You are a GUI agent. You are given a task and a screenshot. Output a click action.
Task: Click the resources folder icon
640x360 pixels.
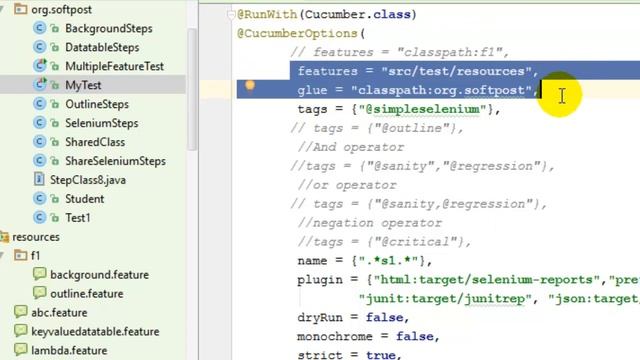click(x=4, y=237)
